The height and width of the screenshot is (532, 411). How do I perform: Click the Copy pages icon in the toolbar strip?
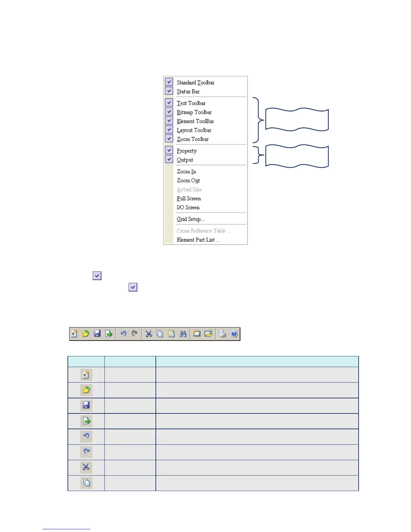coord(160,334)
